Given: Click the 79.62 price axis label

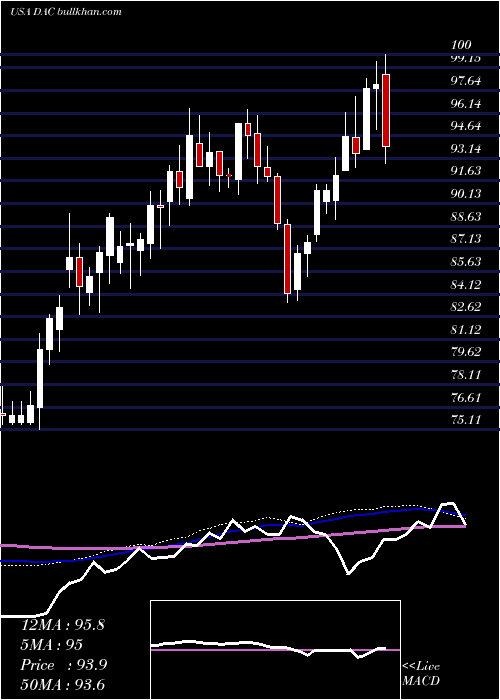Looking at the screenshot, I should (x=466, y=352).
